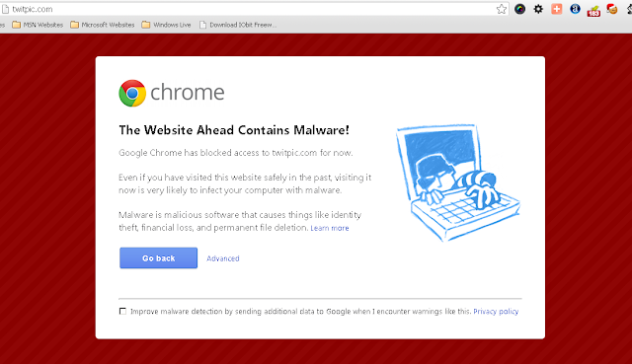This screenshot has width=632, height=364.
Task: Expand the Advanced options link
Action: pos(223,258)
